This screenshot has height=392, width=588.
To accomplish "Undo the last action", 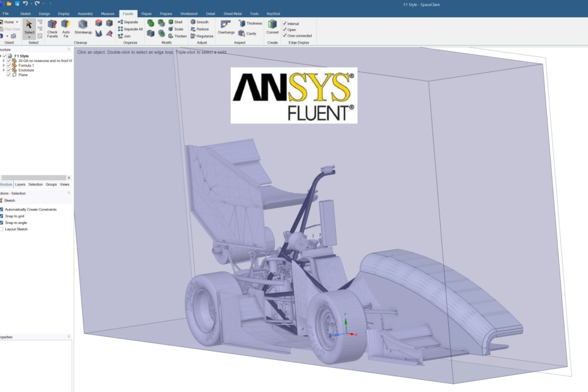I will point(25,4).
